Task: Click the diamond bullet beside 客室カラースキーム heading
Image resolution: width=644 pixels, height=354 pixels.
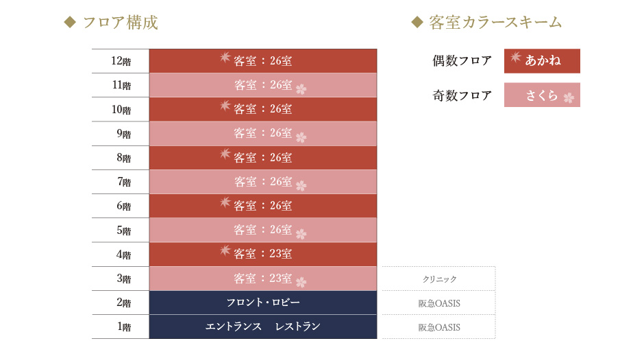Action: pyautogui.click(x=417, y=23)
